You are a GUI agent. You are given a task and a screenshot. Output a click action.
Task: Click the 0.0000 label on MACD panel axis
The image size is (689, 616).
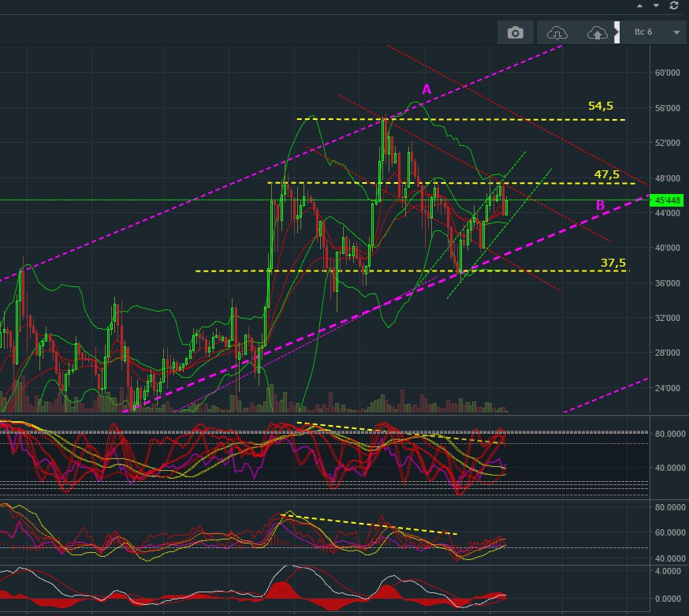[668, 599]
